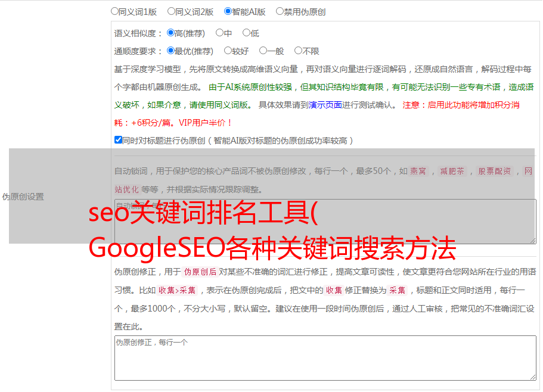This screenshot has height=392, width=543.
Task: Click the 燕窝 example keyword
Action: click(x=418, y=171)
